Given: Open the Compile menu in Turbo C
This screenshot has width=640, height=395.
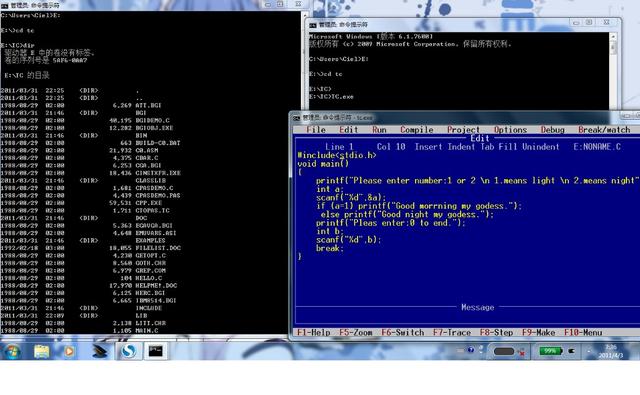Looking at the screenshot, I should (417, 130).
